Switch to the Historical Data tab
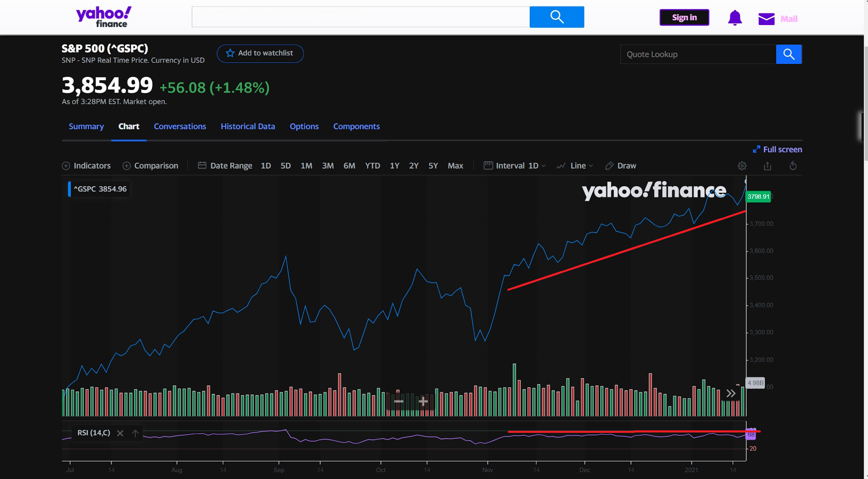This screenshot has height=479, width=868. pos(248,126)
